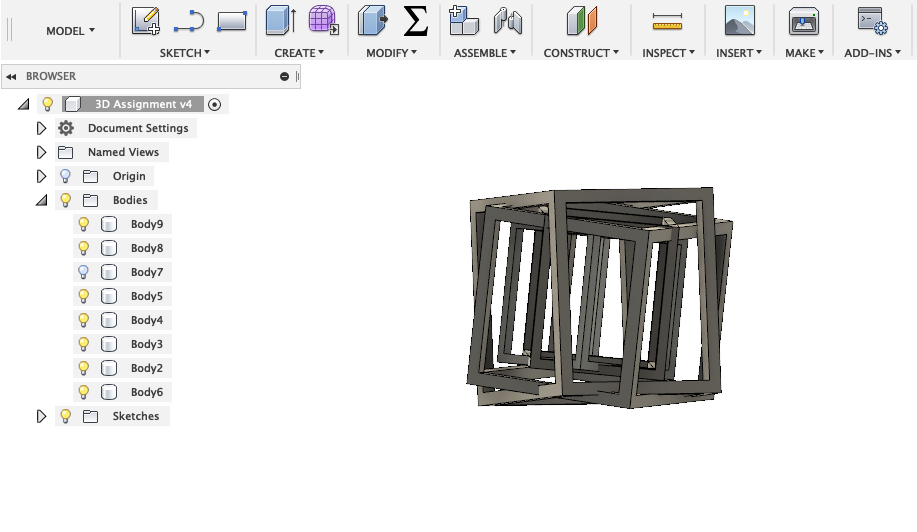
Task: Toggle visibility of Body2
Action: pyautogui.click(x=84, y=368)
